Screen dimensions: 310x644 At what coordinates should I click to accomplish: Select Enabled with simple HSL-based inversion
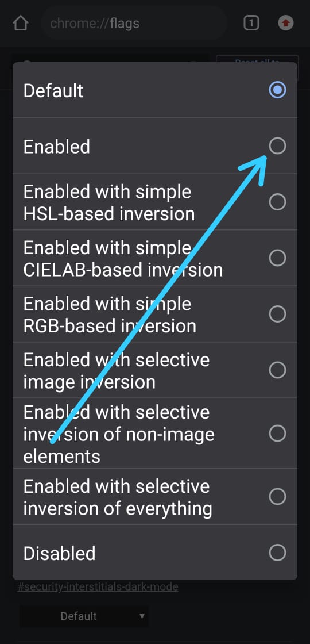point(154,202)
